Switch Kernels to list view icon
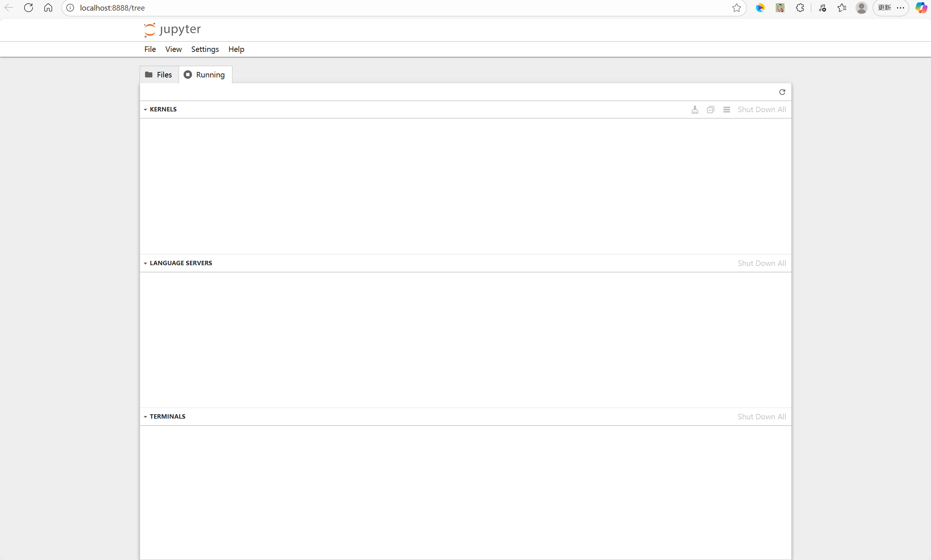Viewport: 931px width, 560px height. point(726,110)
